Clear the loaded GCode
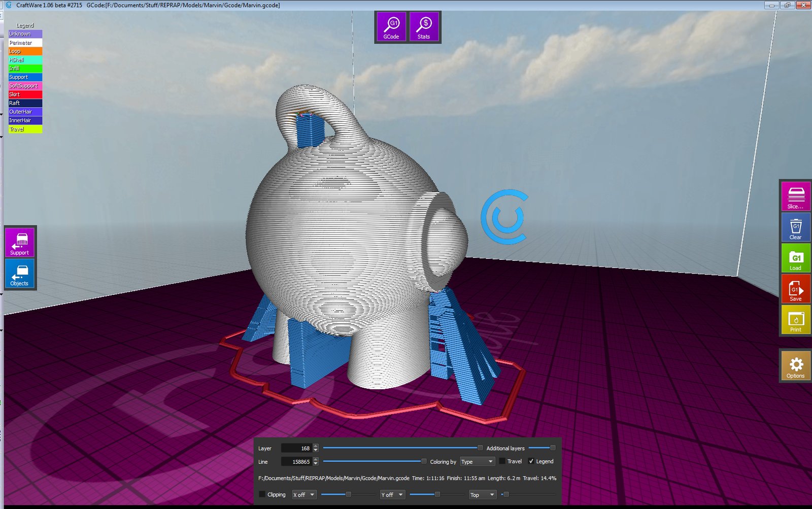This screenshot has height=509, width=812. coord(795,227)
